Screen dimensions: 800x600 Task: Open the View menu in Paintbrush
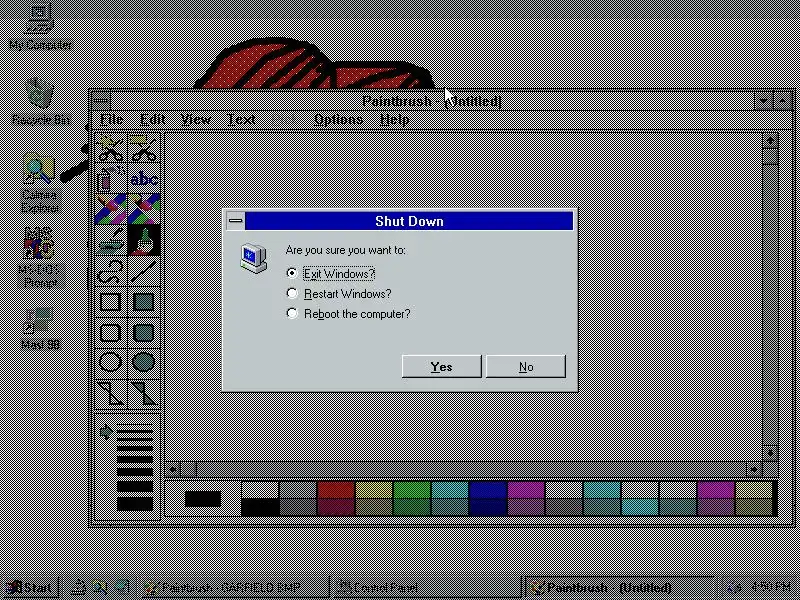195,119
